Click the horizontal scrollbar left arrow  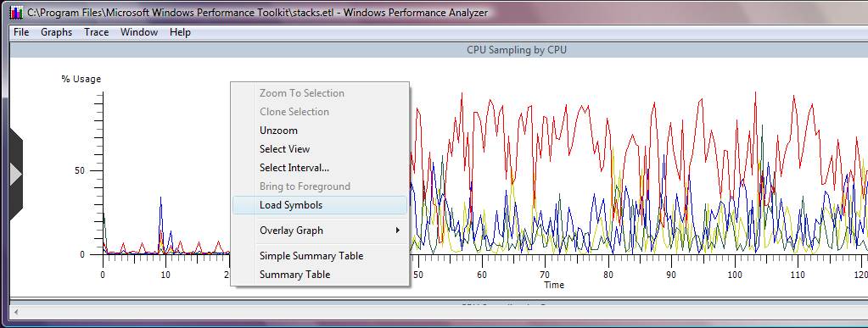(x=16, y=313)
